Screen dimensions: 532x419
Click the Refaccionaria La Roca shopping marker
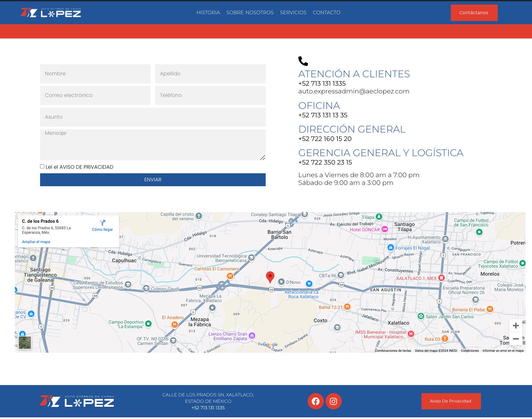click(309, 284)
